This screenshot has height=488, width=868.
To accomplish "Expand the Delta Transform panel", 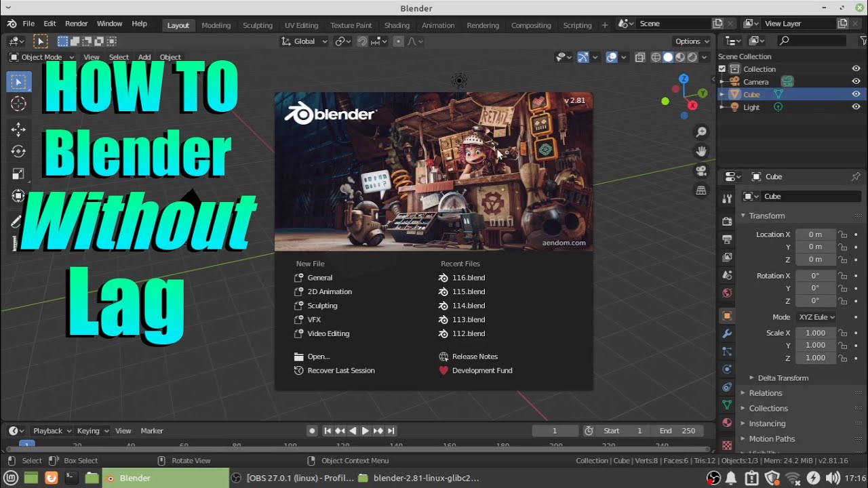I will tap(783, 378).
